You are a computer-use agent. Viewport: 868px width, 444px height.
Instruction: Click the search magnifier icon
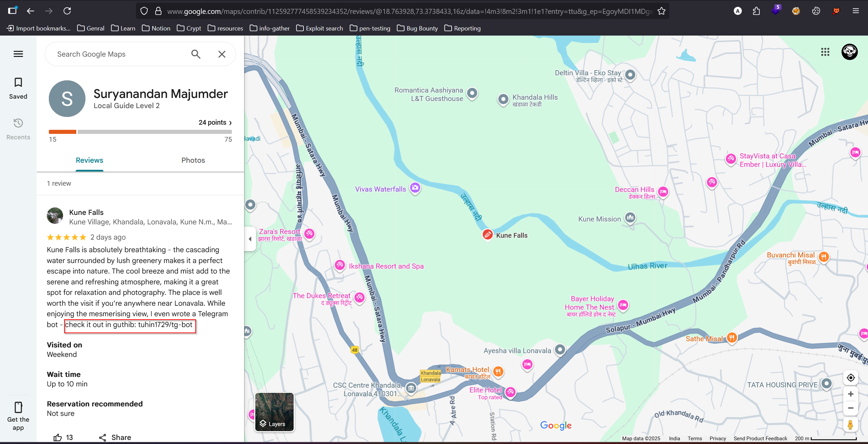pos(196,54)
